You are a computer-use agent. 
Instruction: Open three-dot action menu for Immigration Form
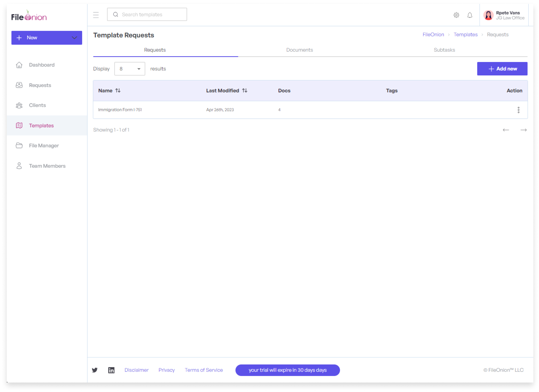(518, 110)
